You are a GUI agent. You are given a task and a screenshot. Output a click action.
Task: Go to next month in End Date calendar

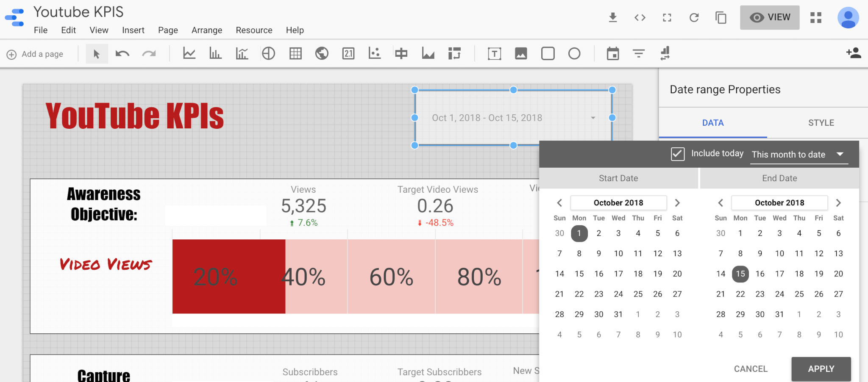(838, 203)
